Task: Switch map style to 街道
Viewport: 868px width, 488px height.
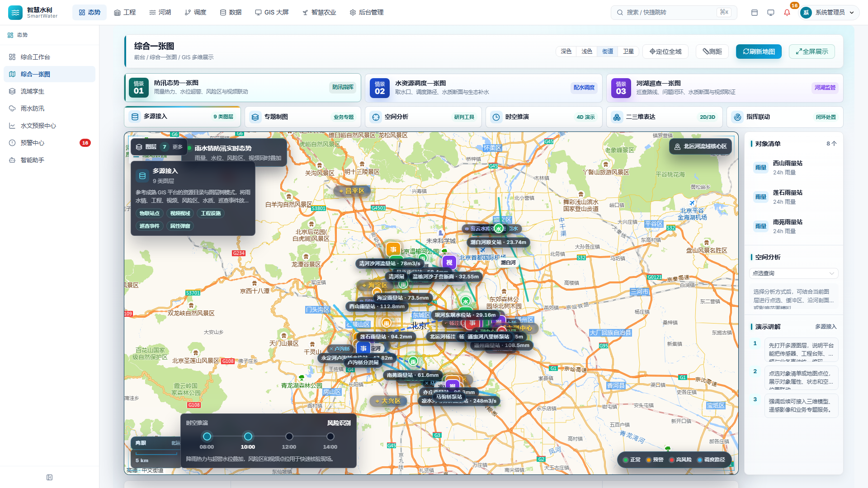Action: tap(608, 52)
